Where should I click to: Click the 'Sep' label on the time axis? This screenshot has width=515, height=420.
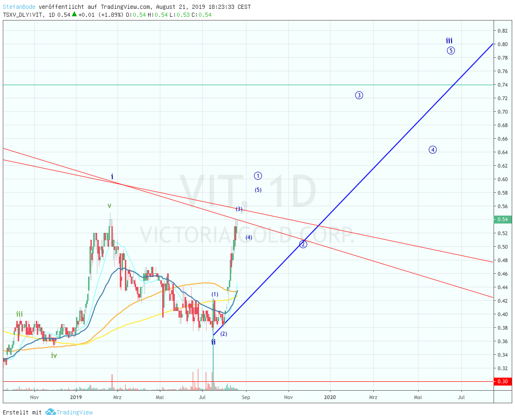click(x=246, y=397)
